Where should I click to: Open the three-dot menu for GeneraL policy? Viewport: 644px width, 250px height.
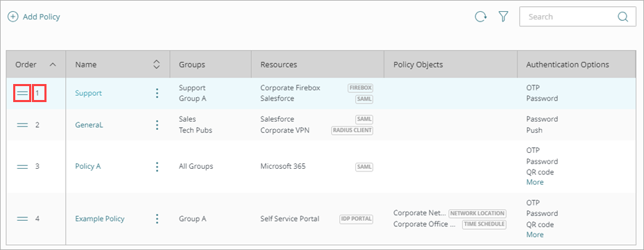point(157,125)
